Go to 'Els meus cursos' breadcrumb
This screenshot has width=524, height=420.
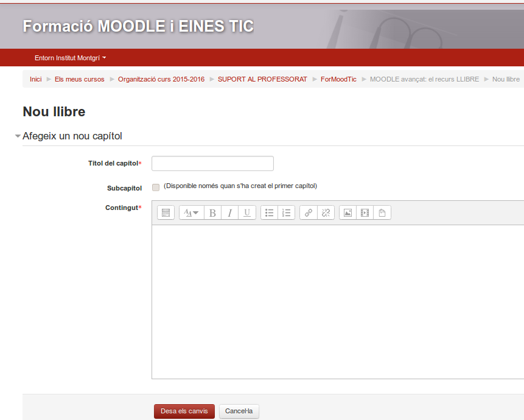click(79, 79)
